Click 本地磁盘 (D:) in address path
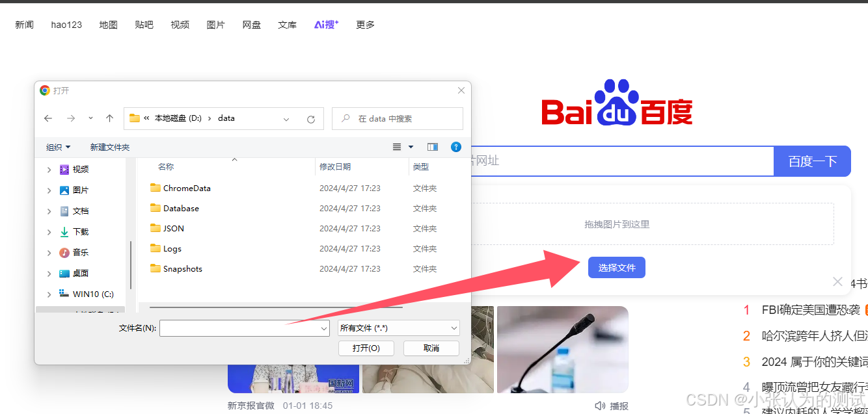This screenshot has height=414, width=868. [178, 118]
